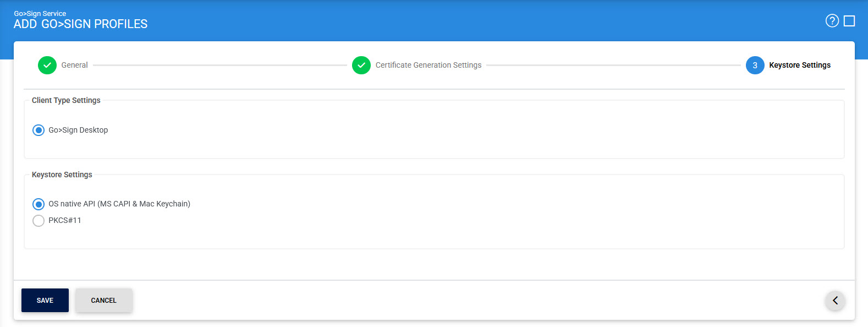Click the Keystore Settings step label
This screenshot has width=868, height=327.
coord(799,65)
